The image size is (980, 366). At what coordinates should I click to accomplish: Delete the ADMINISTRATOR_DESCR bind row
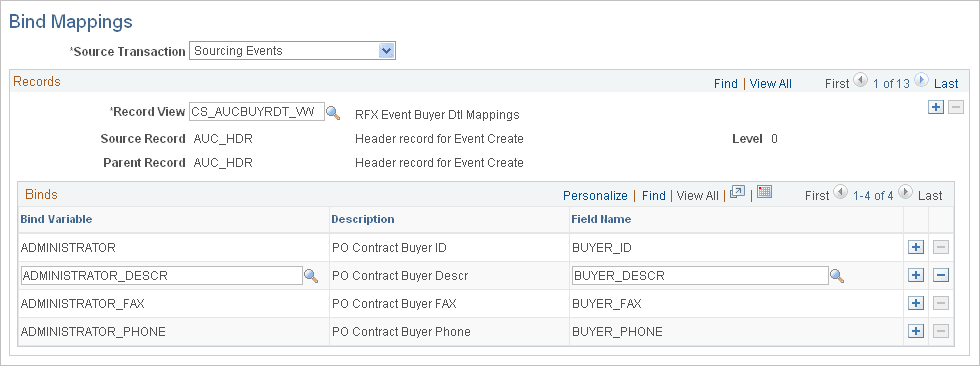pos(941,275)
